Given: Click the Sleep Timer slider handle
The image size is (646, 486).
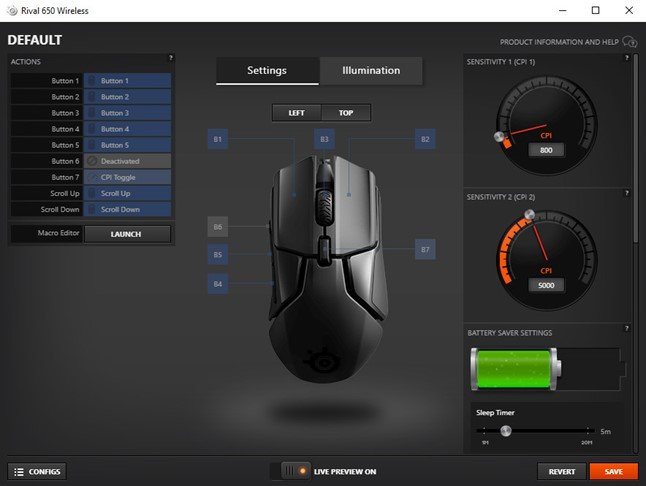Looking at the screenshot, I should [x=506, y=431].
